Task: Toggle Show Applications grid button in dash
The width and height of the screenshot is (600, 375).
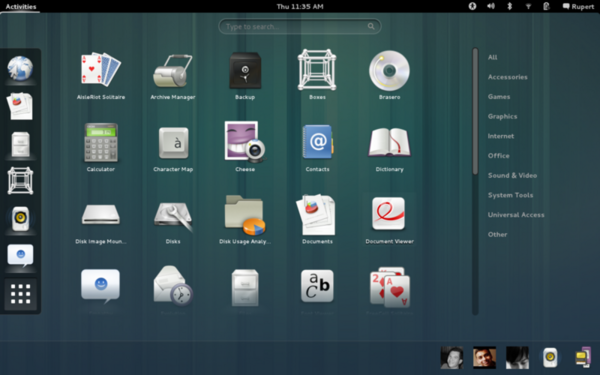Action: tap(21, 294)
